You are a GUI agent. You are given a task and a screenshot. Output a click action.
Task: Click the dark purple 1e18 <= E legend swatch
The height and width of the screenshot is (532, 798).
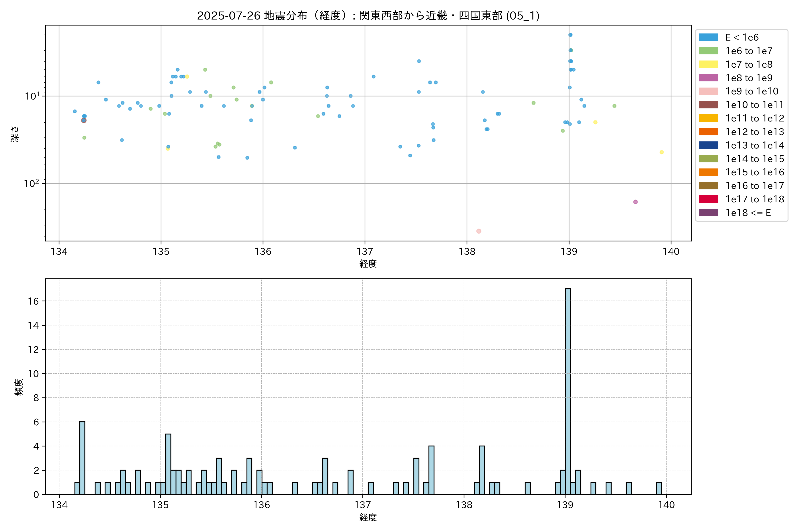(x=708, y=213)
